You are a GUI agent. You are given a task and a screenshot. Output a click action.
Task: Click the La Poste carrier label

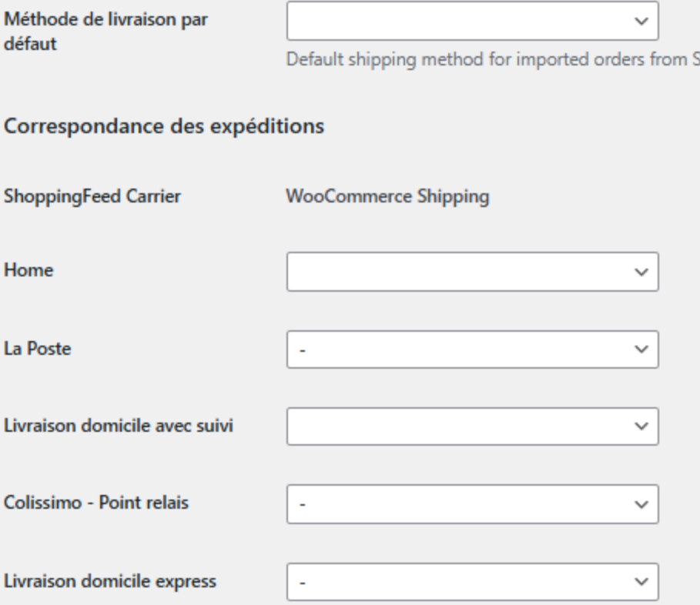[37, 349]
